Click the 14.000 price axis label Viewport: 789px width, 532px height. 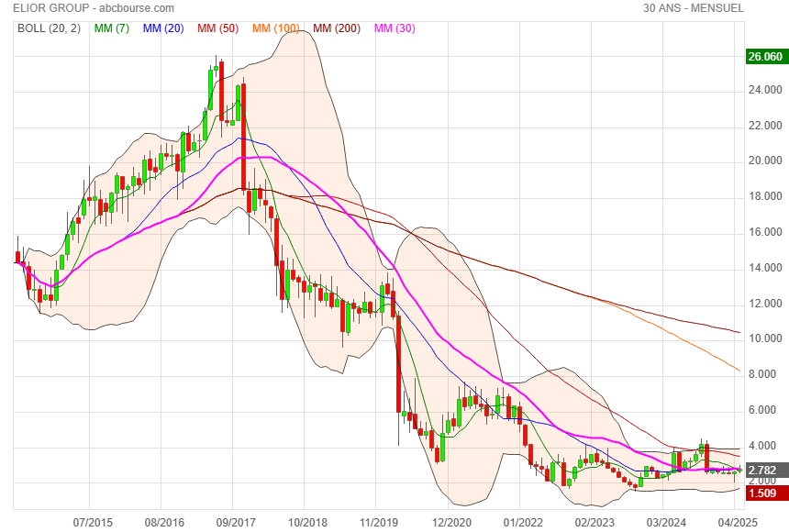[x=765, y=268]
